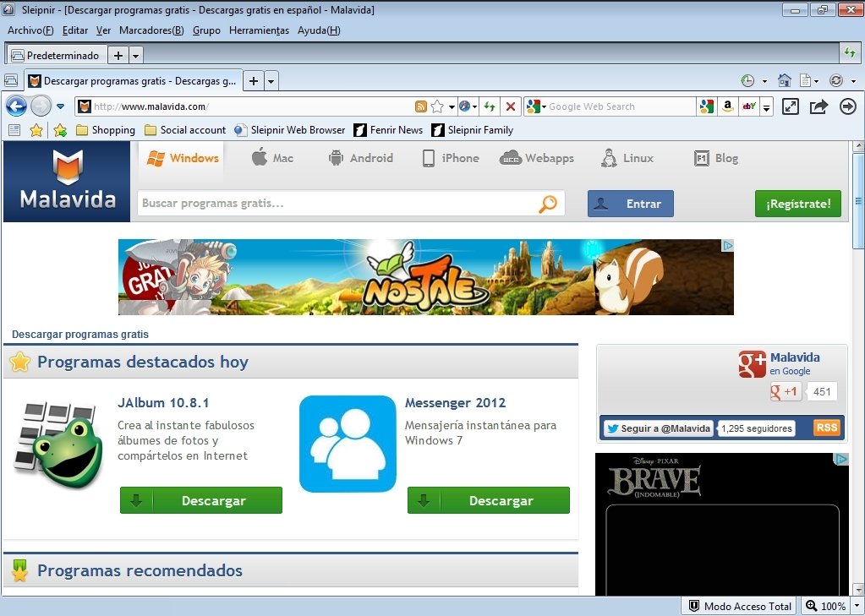Viewport: 865px width, 616px height.
Task: Click the RSS feed icon in the address bar
Action: [x=421, y=106]
